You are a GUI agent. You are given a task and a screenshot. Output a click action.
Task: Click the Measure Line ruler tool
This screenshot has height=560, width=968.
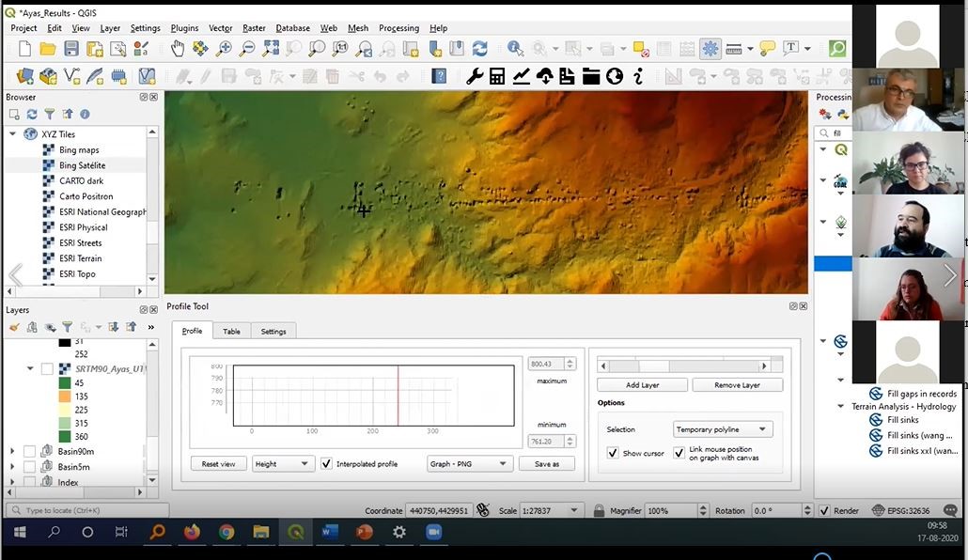tap(734, 49)
